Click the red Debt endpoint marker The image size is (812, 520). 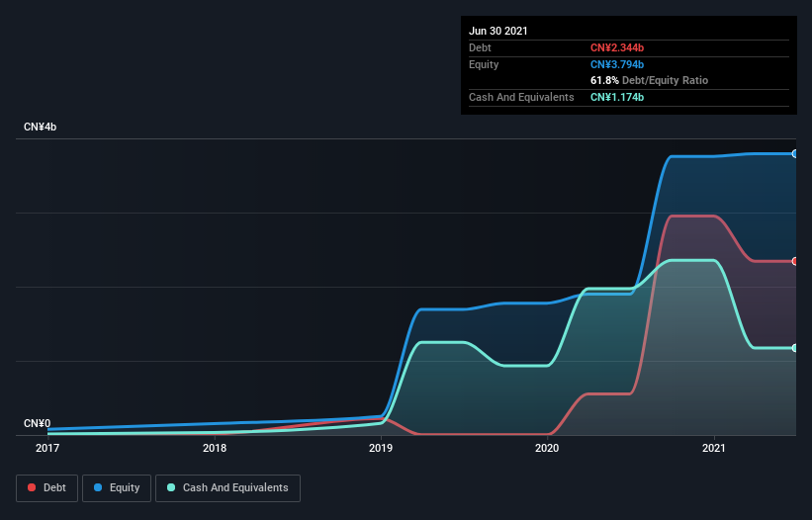[795, 261]
